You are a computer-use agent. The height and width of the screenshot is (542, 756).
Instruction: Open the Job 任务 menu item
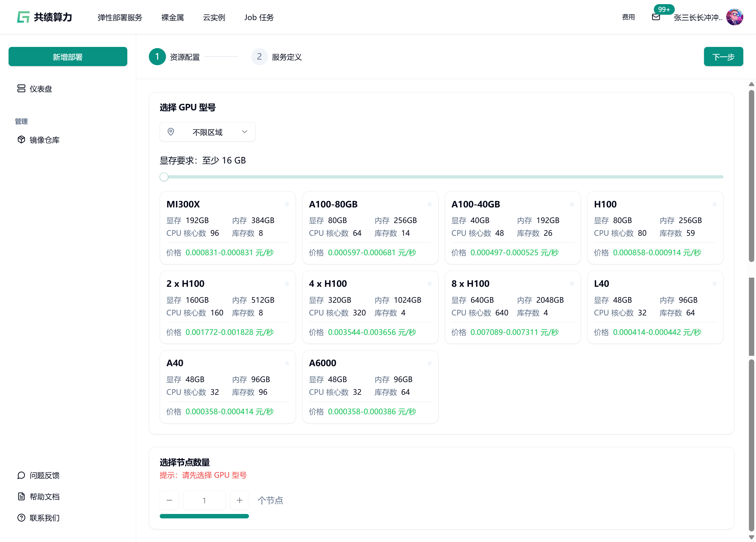coord(259,17)
